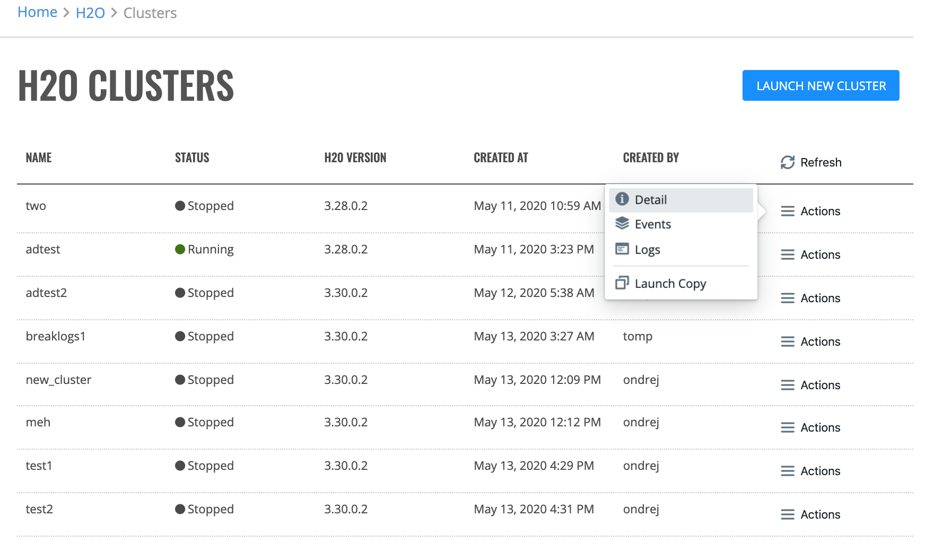Choose Launch Copy in the popup menu
Screen dimensions: 943x560
pyautogui.click(x=681, y=284)
